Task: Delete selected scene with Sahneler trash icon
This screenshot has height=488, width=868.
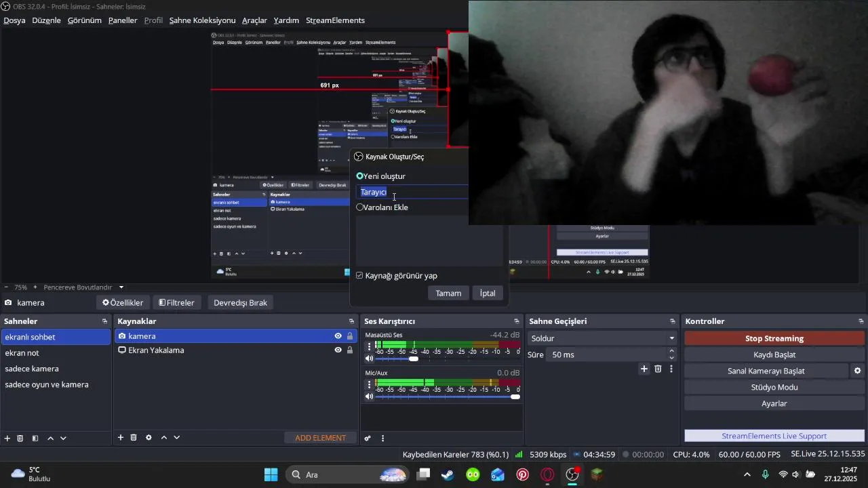Action: pyautogui.click(x=20, y=439)
